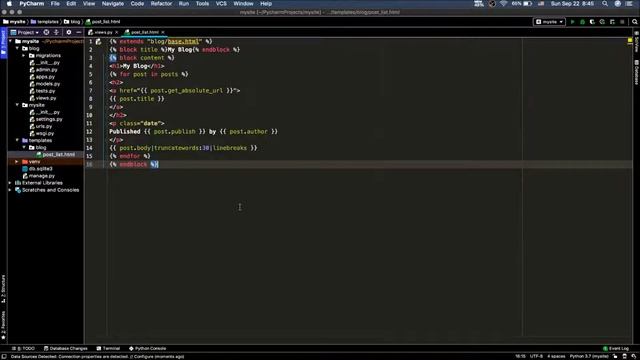Expand the migrations folder

[24, 56]
